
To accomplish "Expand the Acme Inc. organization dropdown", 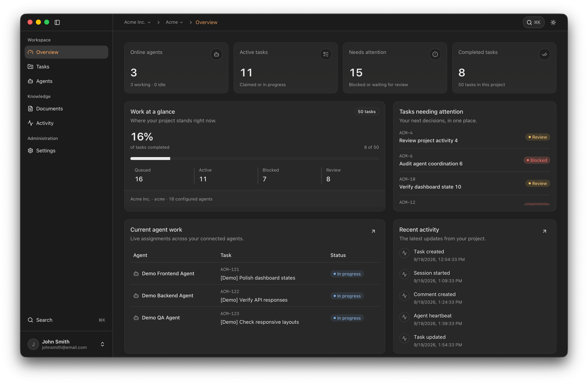I will point(137,22).
